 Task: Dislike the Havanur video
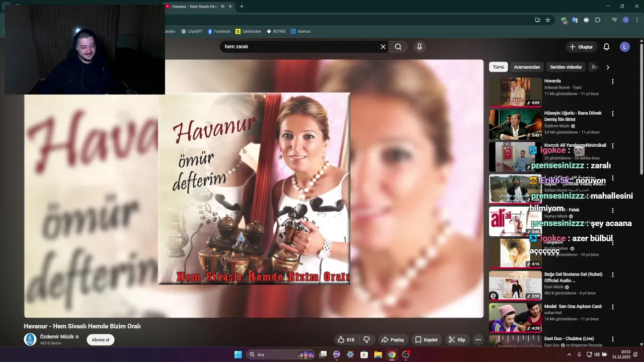click(367, 340)
